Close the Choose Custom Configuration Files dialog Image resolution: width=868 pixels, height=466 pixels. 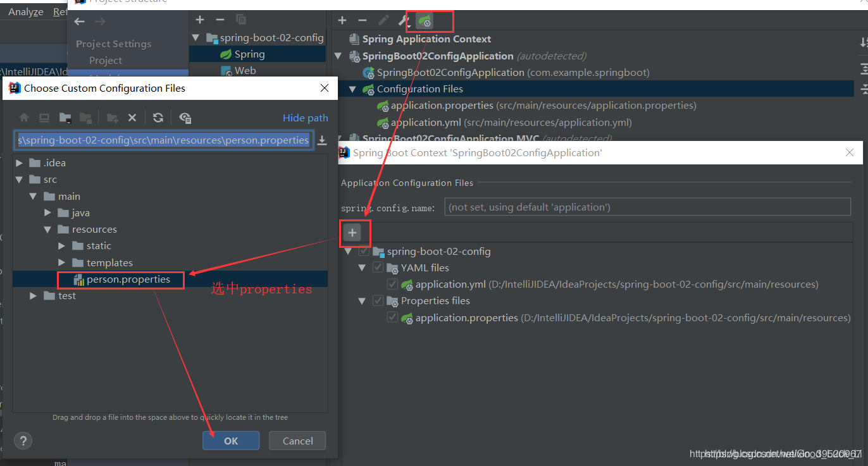(x=325, y=88)
